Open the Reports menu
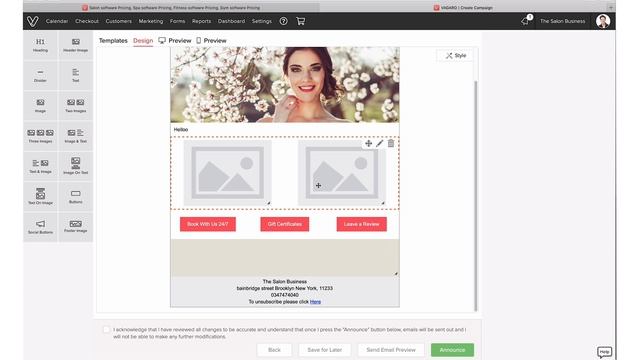640x360 pixels. point(202,21)
